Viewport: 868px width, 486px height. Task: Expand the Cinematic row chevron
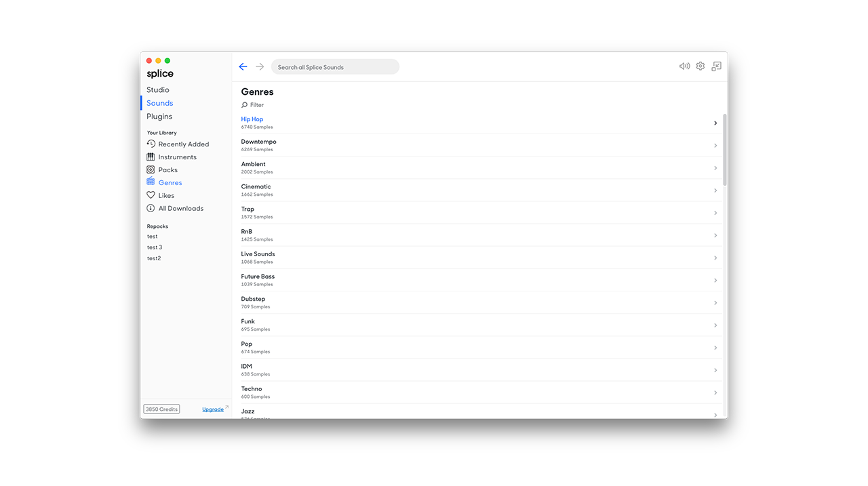click(x=715, y=190)
